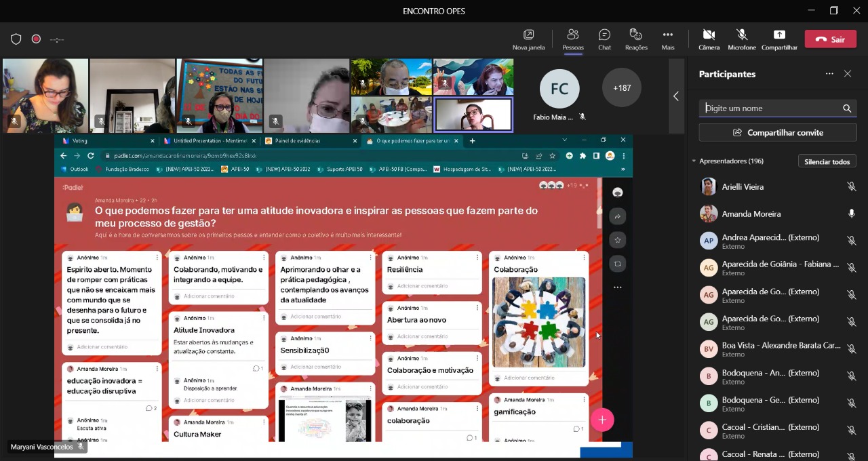Select Amanda Moreira in participant list
The width and height of the screenshot is (868, 461).
tap(751, 214)
